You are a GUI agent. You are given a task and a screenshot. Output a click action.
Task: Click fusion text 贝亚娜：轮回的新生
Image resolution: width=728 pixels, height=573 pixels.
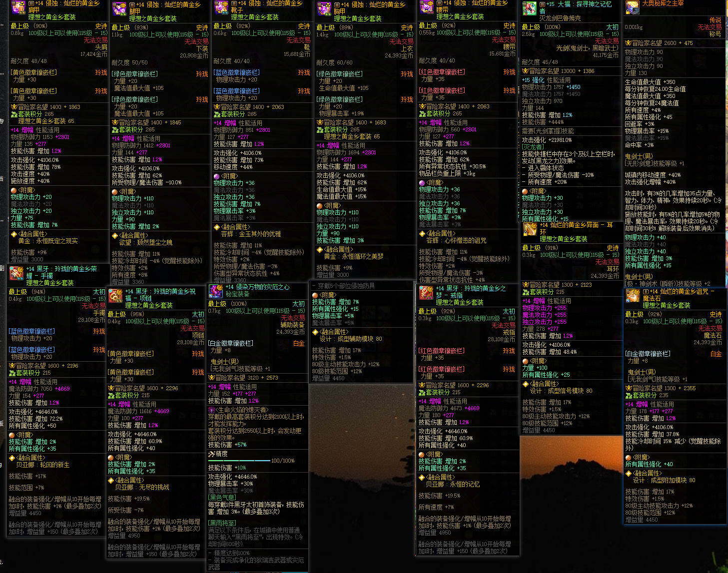click(x=43, y=465)
